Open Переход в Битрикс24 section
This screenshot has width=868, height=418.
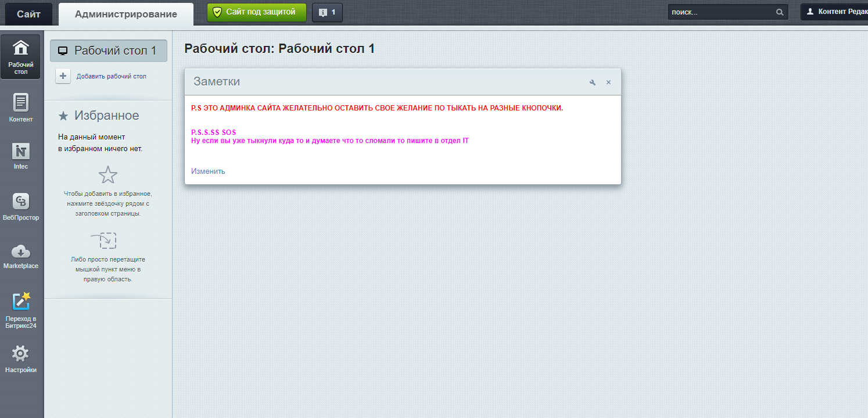click(x=21, y=310)
